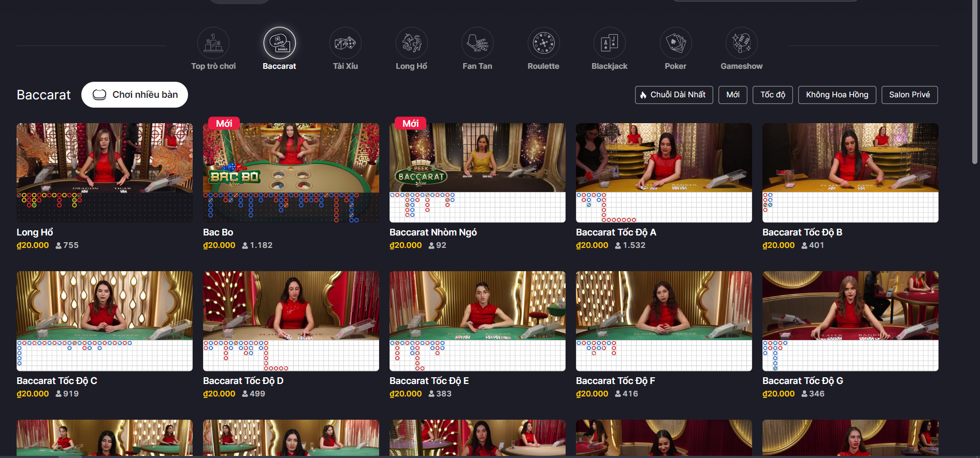
Task: Select the Baccarat category icon
Action: tap(280, 43)
